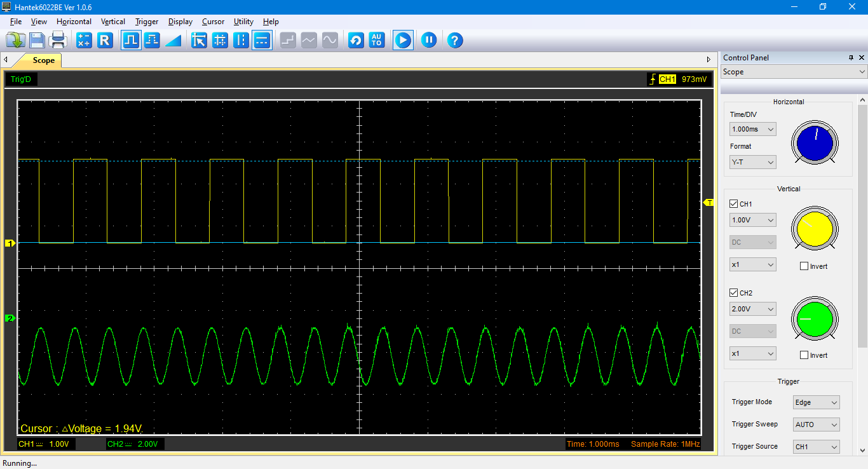Turn the yellow CH1 position knob
The width and height of the screenshot is (868, 469).
814,229
